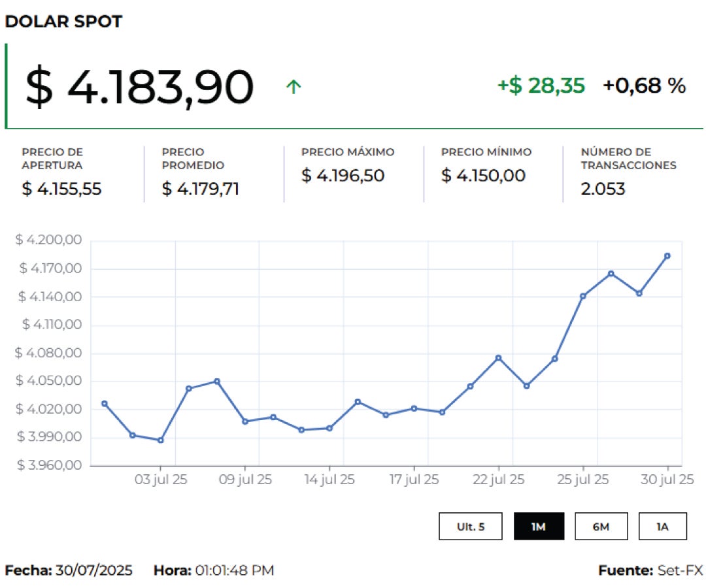Viewport: 706px width, 588px height.
Task: Click the Precio Máximo value $ 4.196,50
Action: [343, 176]
